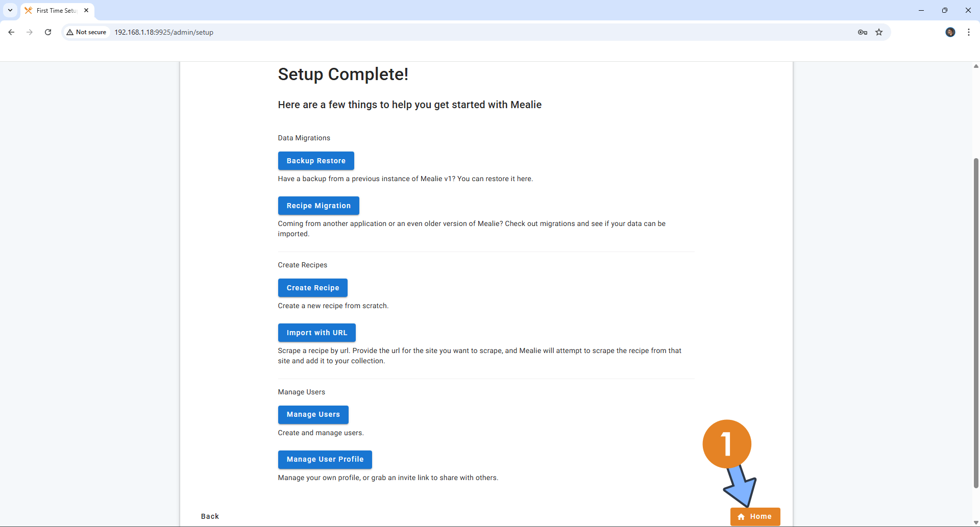Image resolution: width=980 pixels, height=527 pixels.
Task: Open Chrome three-dot menu
Action: [968, 32]
